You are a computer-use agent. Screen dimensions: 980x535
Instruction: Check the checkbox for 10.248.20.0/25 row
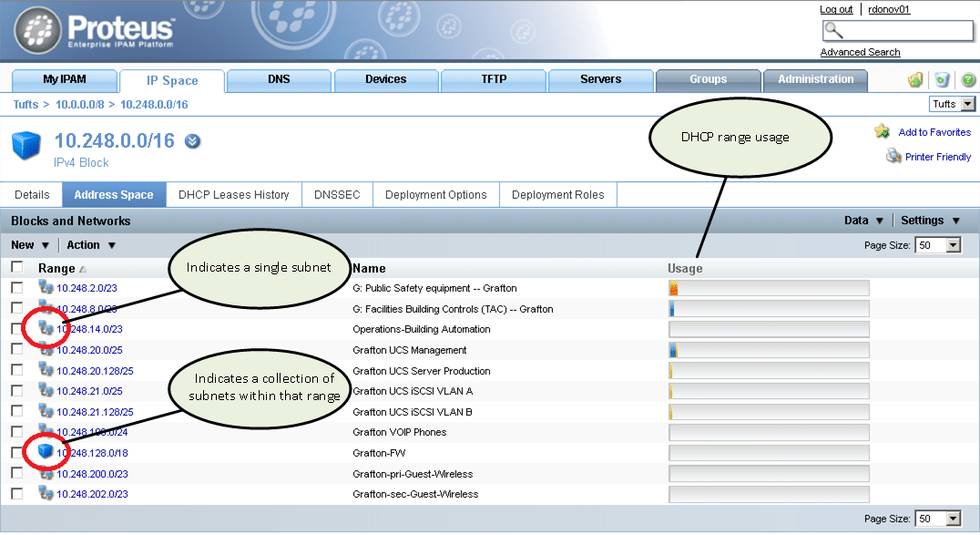15,349
